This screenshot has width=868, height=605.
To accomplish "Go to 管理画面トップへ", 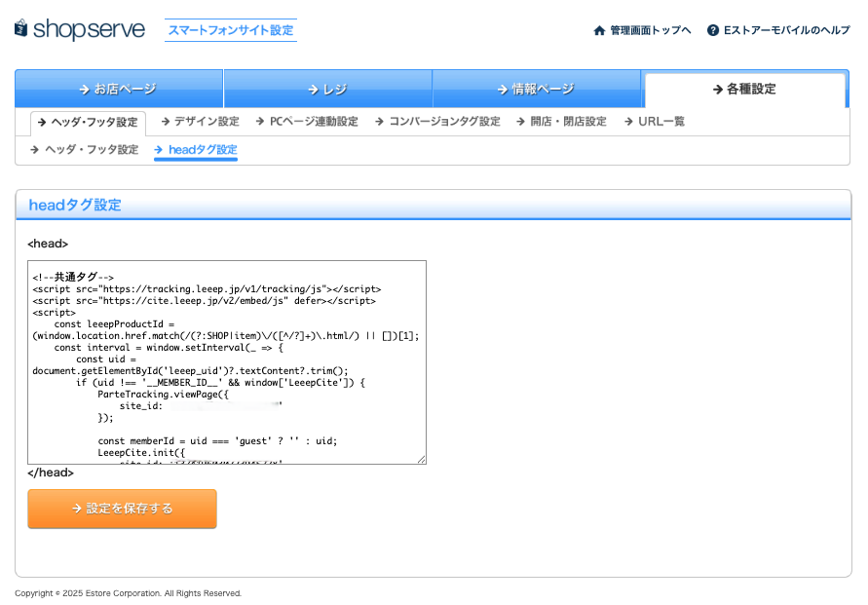I will click(x=651, y=30).
